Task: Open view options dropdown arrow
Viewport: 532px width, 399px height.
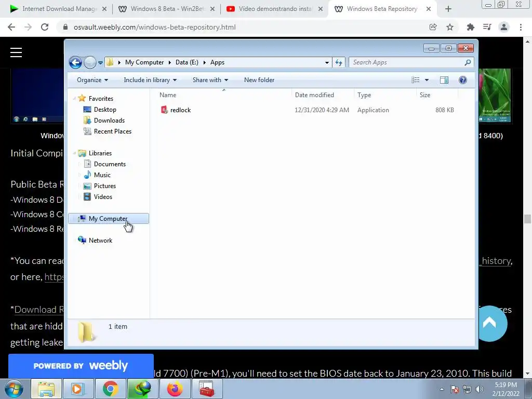Action: (427, 80)
